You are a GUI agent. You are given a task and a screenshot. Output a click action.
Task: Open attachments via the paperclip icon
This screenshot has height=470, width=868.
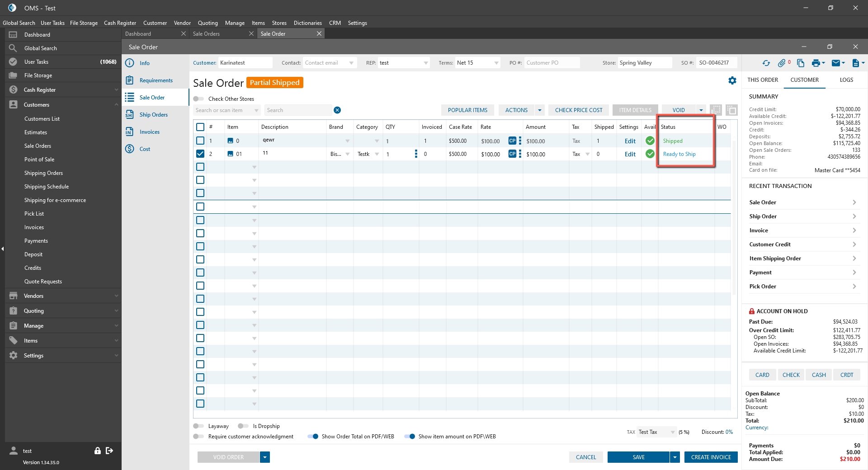pyautogui.click(x=782, y=63)
